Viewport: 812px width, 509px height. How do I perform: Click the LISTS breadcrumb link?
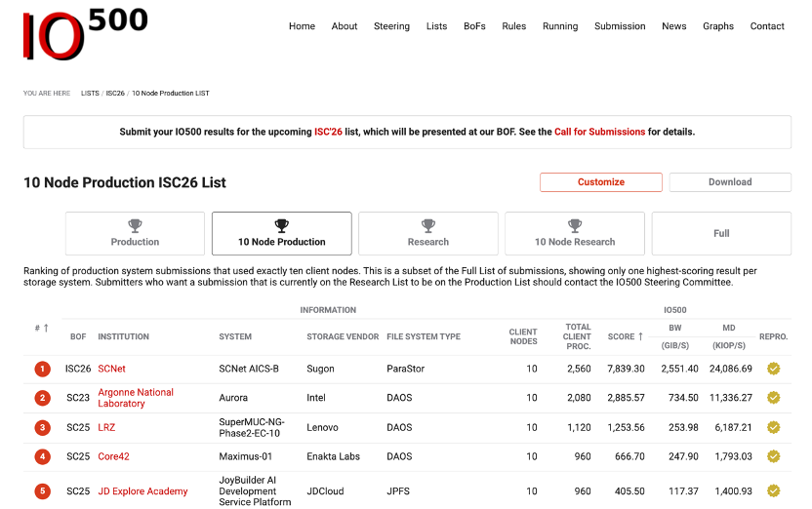tap(90, 93)
